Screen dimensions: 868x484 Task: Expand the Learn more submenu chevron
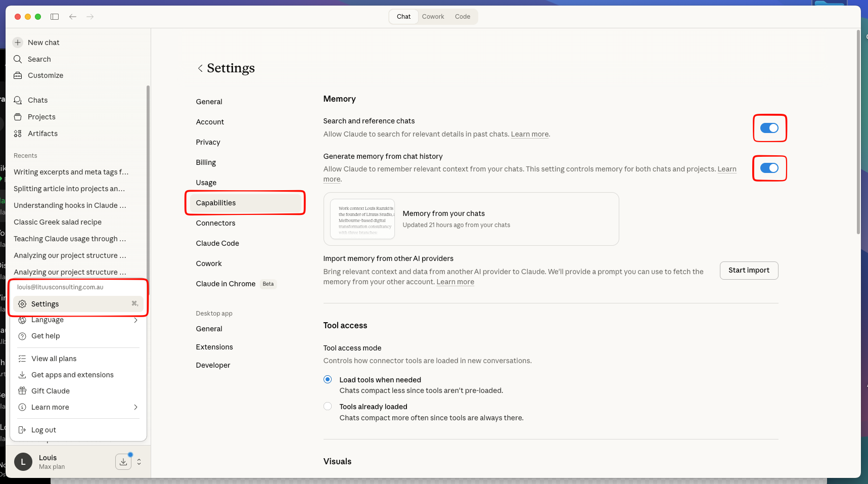[135, 407]
